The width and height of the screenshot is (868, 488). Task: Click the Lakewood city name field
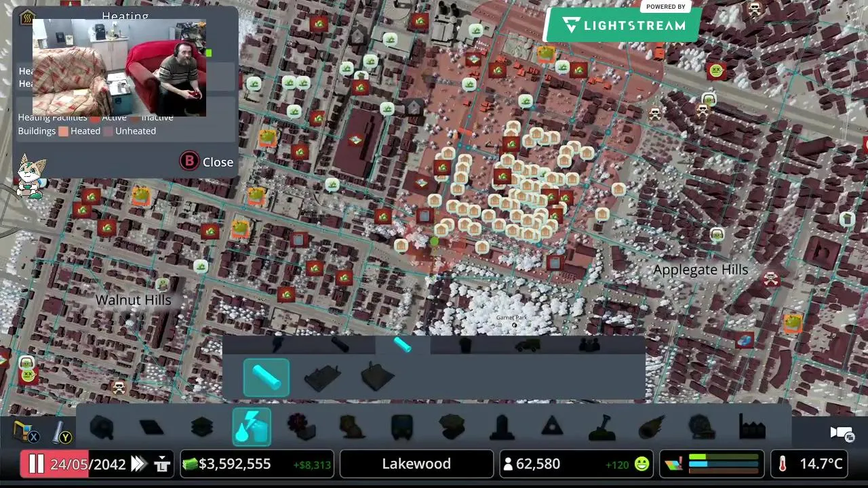pos(416,464)
